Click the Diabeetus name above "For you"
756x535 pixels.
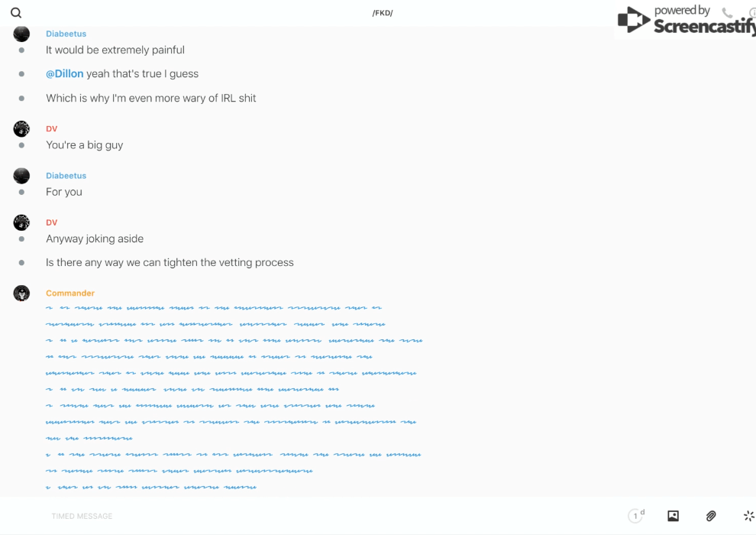(x=66, y=176)
